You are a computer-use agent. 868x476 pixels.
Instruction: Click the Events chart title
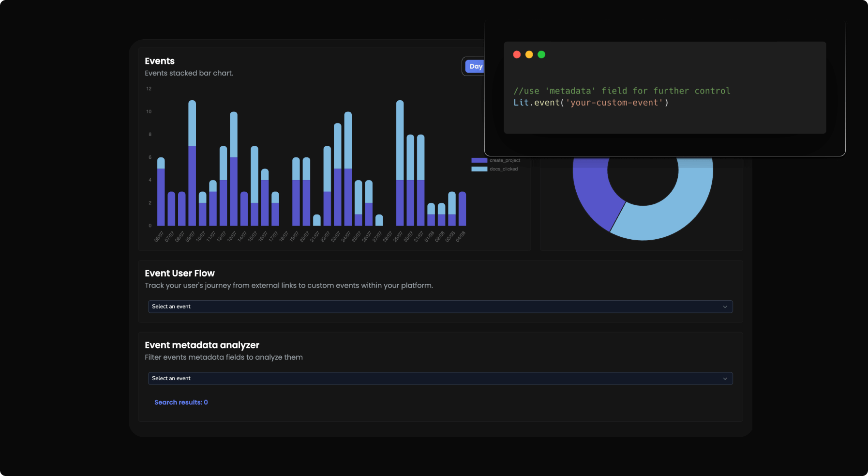(160, 61)
